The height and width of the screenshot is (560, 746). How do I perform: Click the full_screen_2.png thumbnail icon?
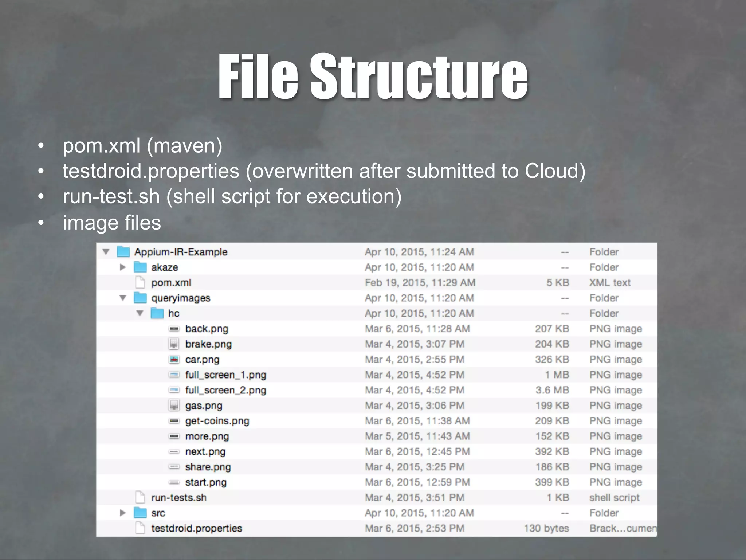pos(174,390)
